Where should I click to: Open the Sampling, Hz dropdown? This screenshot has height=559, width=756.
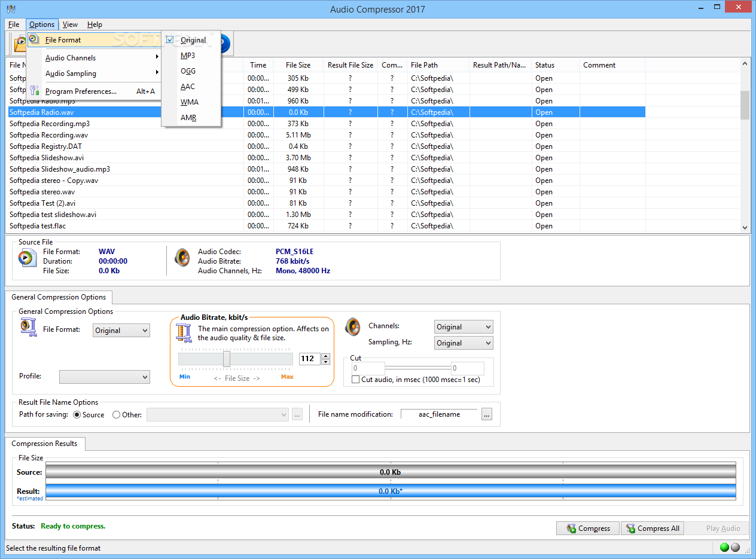pyautogui.click(x=464, y=343)
